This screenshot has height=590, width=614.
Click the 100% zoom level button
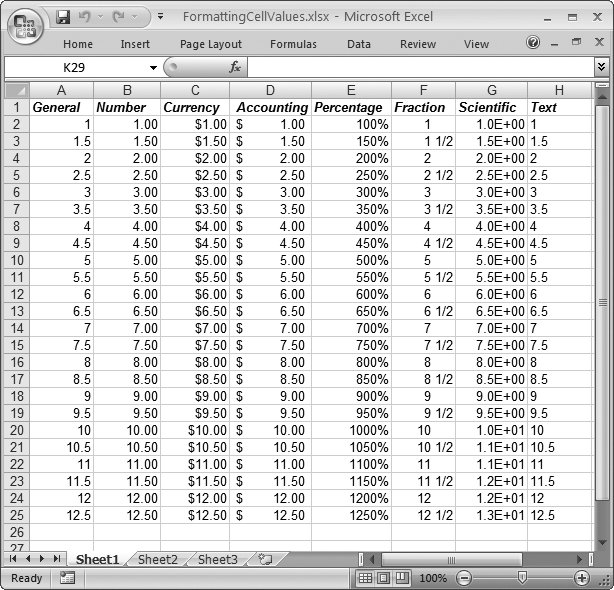click(x=433, y=578)
